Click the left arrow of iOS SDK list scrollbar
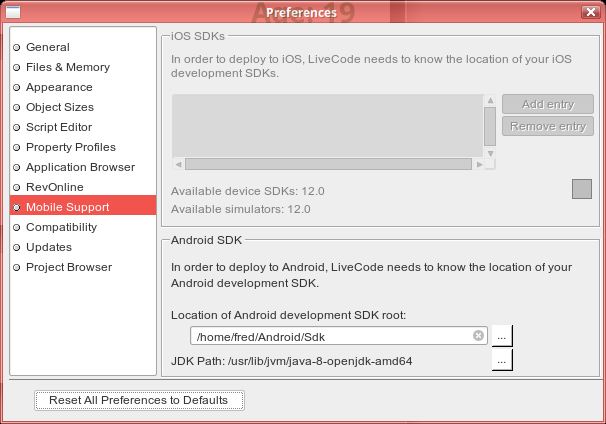Image resolution: width=606 pixels, height=424 pixels. click(x=179, y=164)
